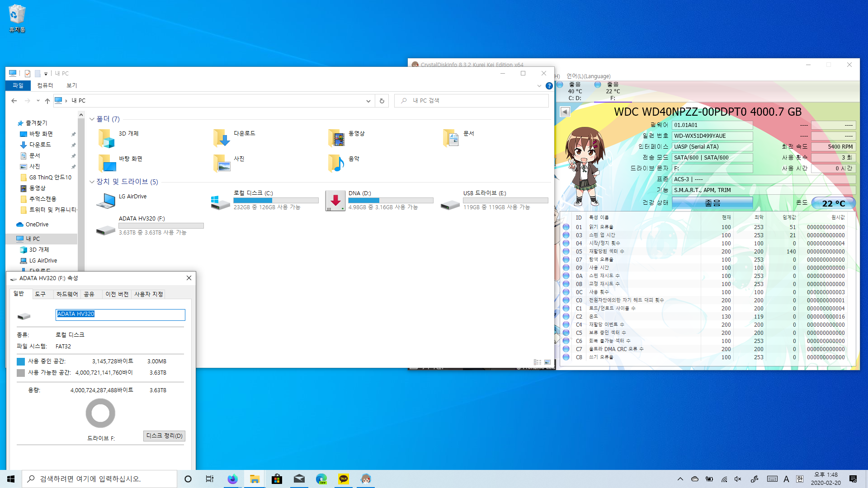
Task: Open the KakaoTalk taskbar icon
Action: coord(344,479)
